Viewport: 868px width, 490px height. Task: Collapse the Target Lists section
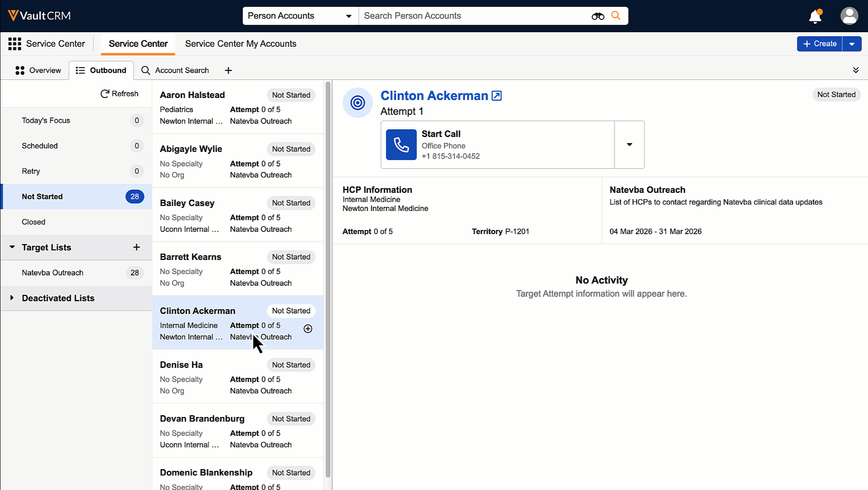click(12, 247)
